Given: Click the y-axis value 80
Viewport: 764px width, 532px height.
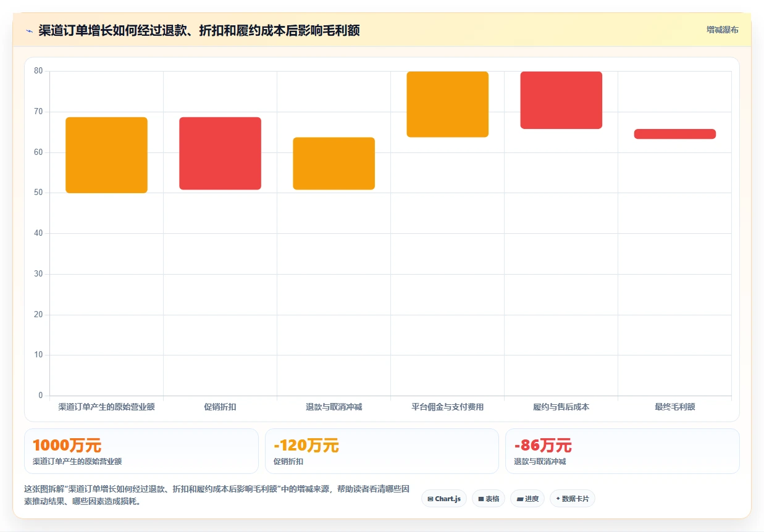Looking at the screenshot, I should pyautogui.click(x=38, y=71).
